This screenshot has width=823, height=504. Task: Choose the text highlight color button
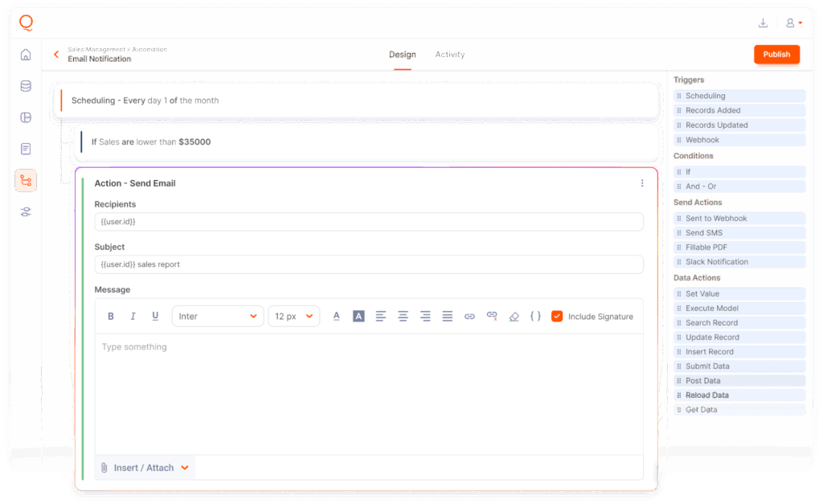pyautogui.click(x=358, y=317)
